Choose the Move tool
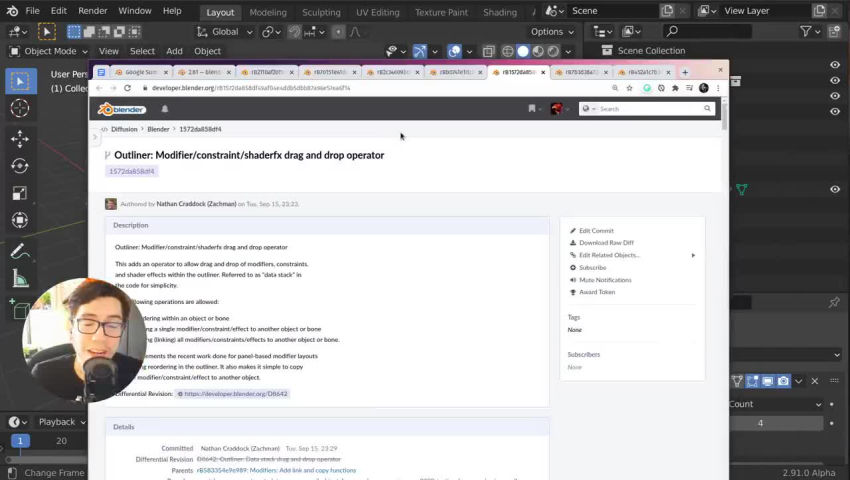Image resolution: width=850 pixels, height=480 pixels. [20, 139]
